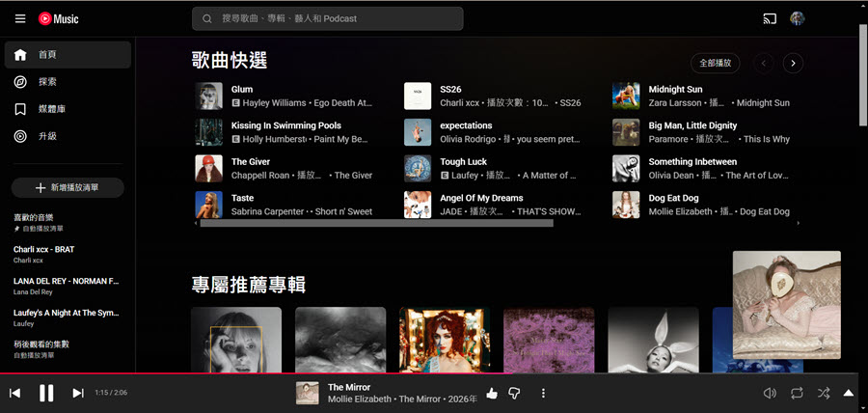Open 探索 explore page
Image resolution: width=868 pixels, height=413 pixels.
pos(68,82)
